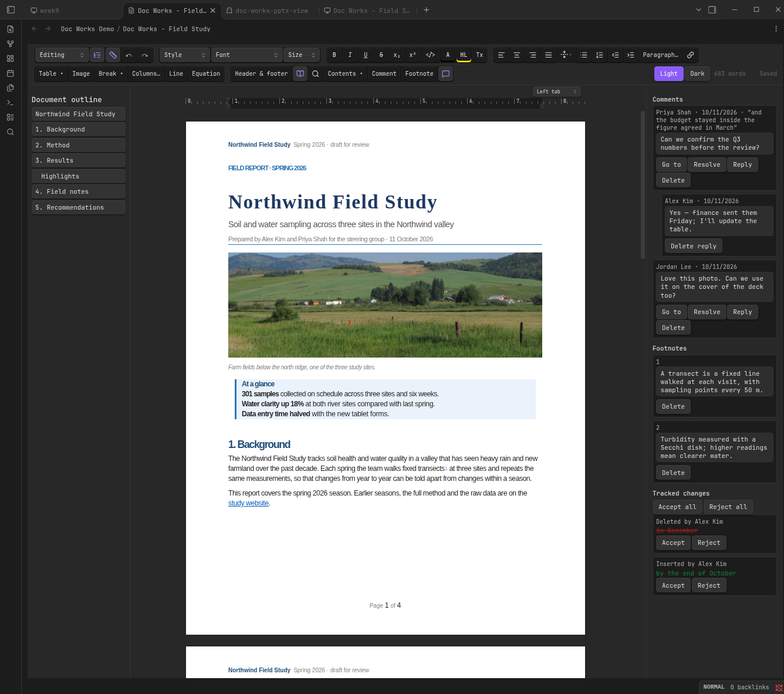Screen dimensions: 784x694
Task: Click the first-line indent ruler marker
Action: pos(228,100)
